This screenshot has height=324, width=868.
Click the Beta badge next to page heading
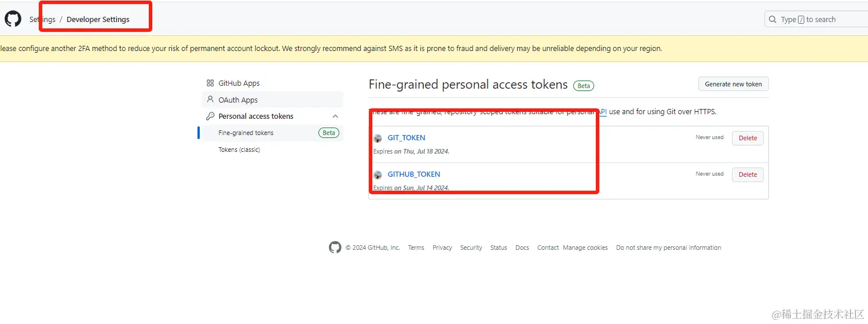tap(584, 86)
